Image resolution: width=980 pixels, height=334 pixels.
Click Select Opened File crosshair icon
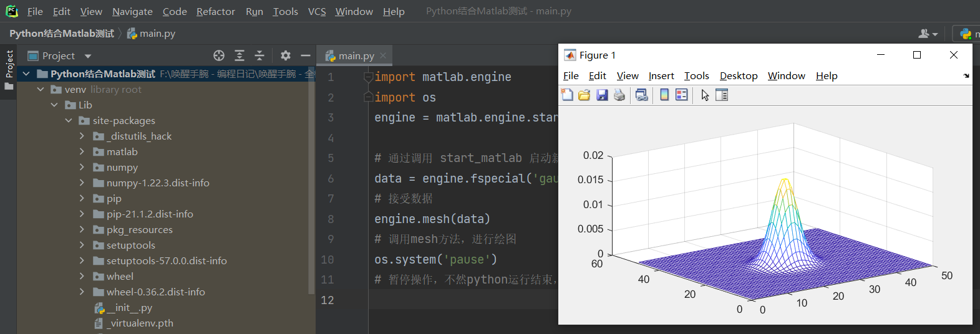(x=219, y=55)
